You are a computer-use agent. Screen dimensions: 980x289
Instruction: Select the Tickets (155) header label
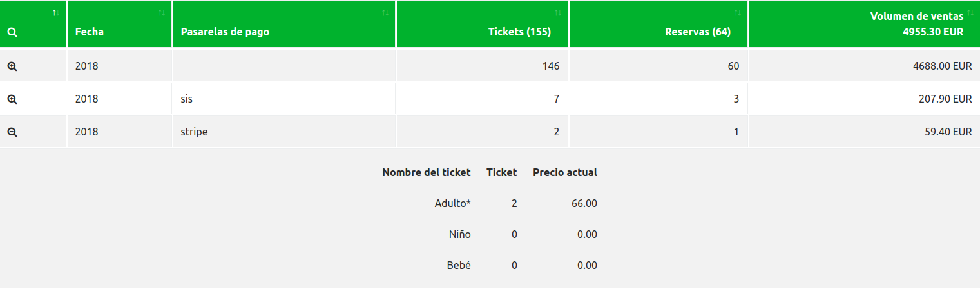tap(519, 32)
